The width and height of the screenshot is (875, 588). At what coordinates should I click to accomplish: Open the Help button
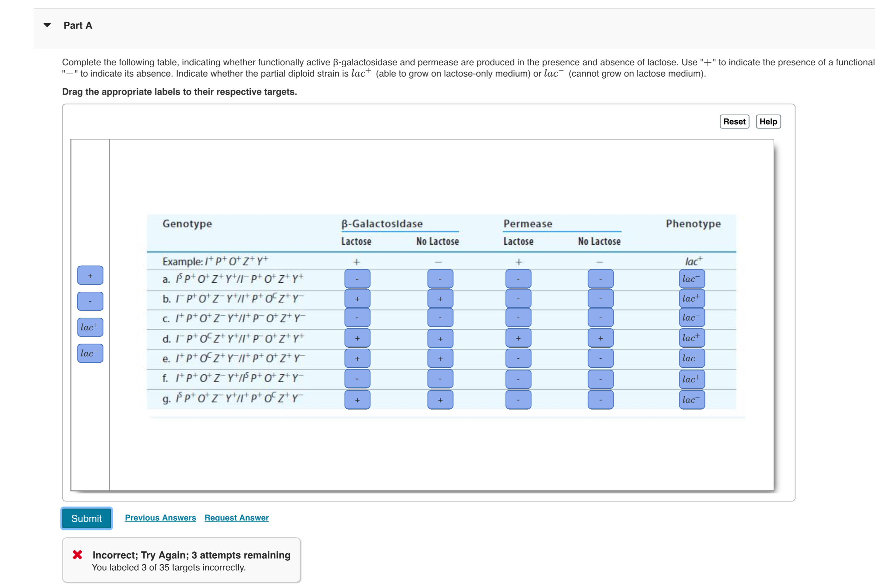(768, 122)
